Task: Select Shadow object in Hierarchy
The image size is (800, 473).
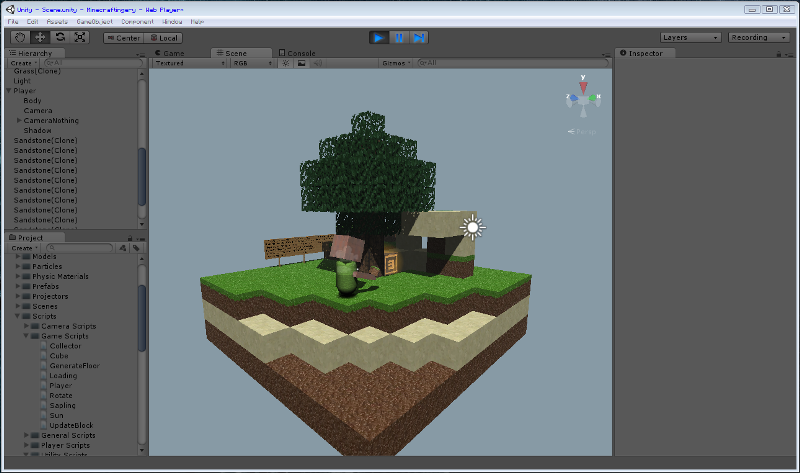Action: [x=37, y=131]
